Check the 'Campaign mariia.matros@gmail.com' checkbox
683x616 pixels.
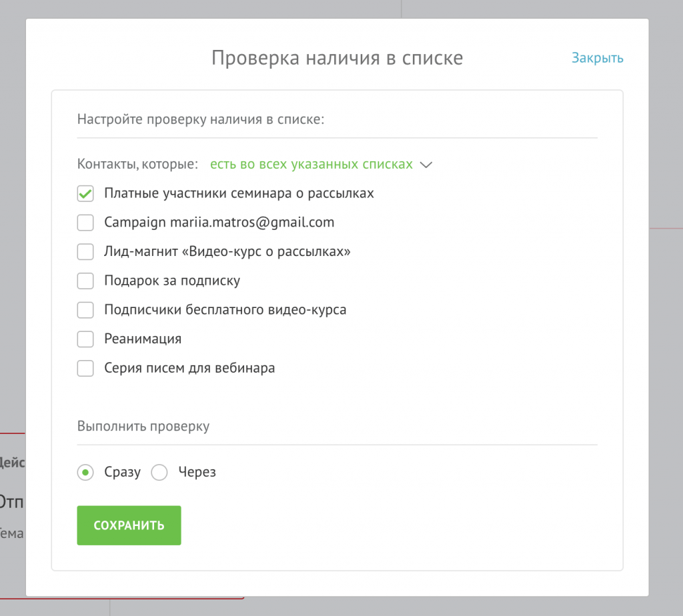click(85, 223)
